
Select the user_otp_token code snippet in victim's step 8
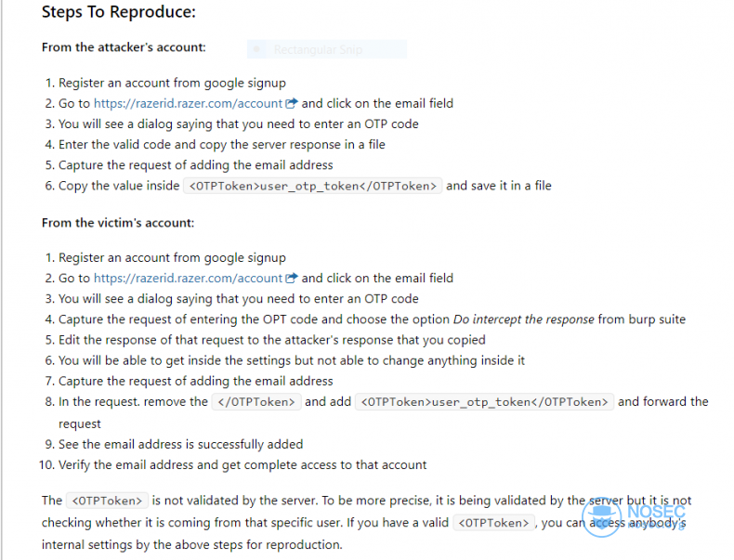coord(484,402)
